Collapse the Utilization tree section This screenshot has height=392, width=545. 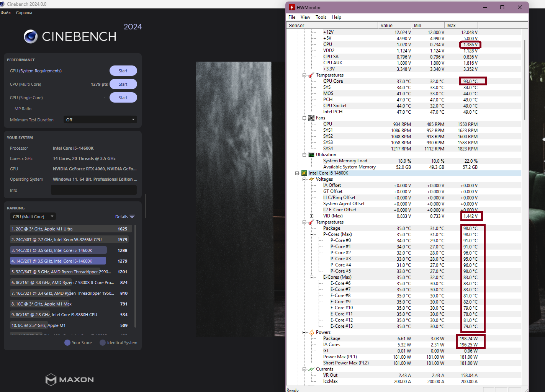tap(304, 155)
